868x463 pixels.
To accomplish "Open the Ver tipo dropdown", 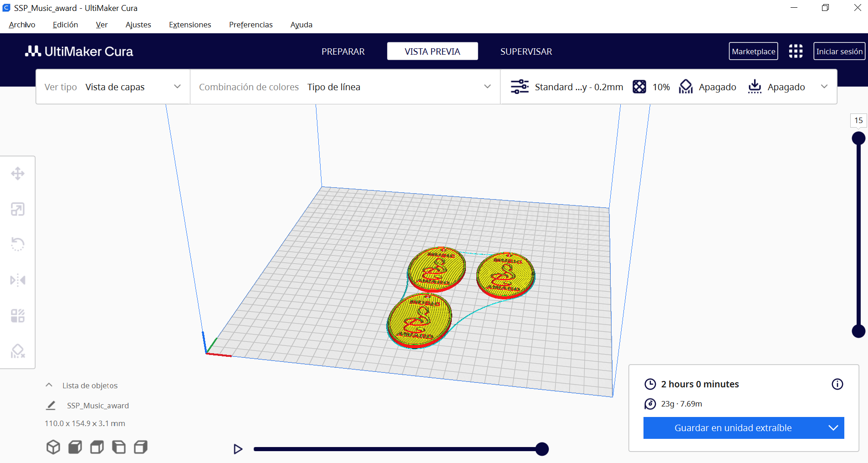I will point(113,87).
